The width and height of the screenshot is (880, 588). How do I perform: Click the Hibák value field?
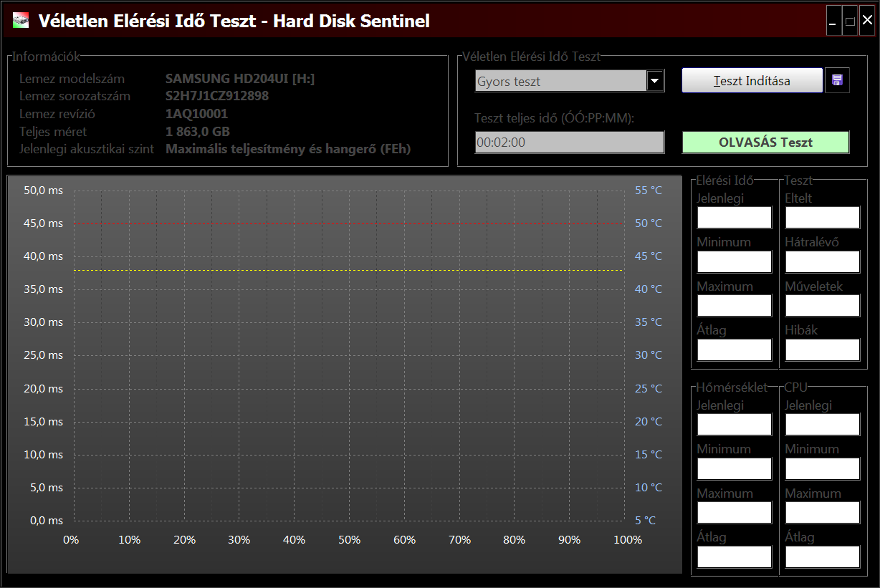823,350
